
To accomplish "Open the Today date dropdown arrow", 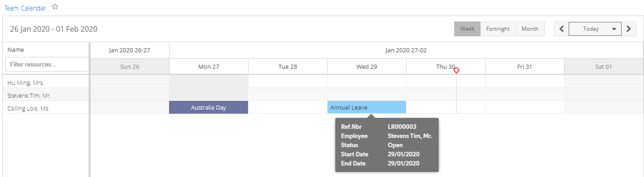I will (x=614, y=29).
